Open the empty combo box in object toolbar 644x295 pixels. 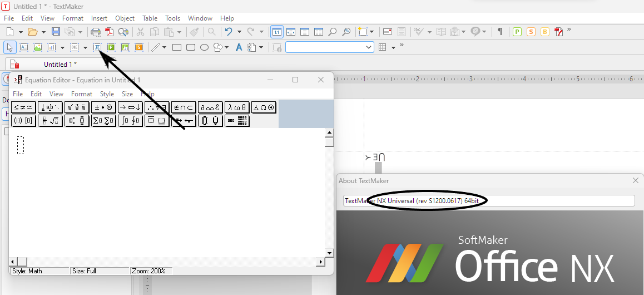[330, 47]
